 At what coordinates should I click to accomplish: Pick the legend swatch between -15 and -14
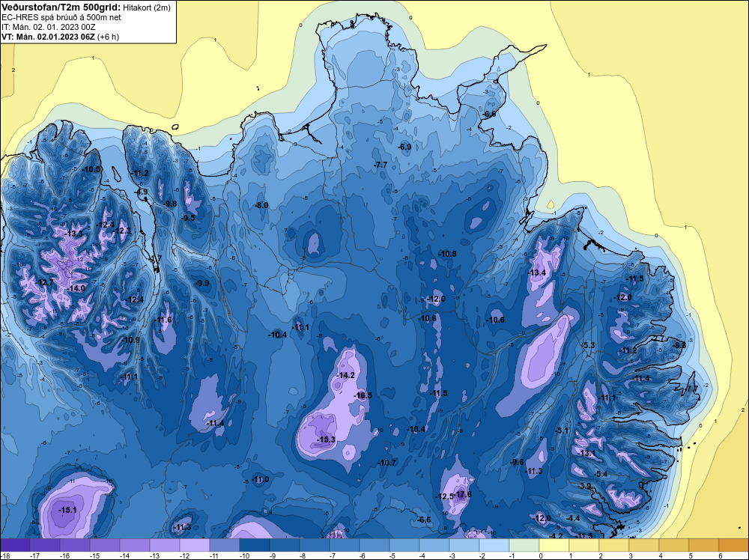coord(105,545)
